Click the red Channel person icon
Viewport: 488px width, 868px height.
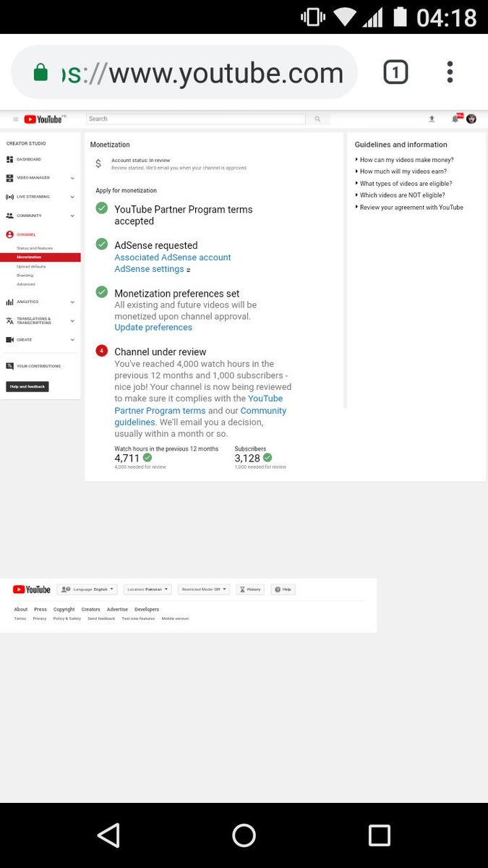click(9, 234)
